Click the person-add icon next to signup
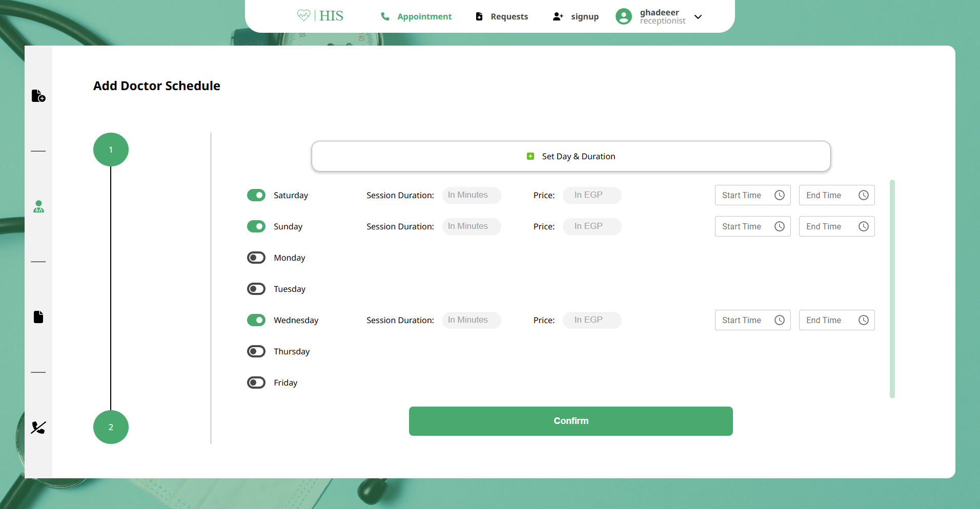Viewport: 980px width, 509px height. [x=558, y=16]
